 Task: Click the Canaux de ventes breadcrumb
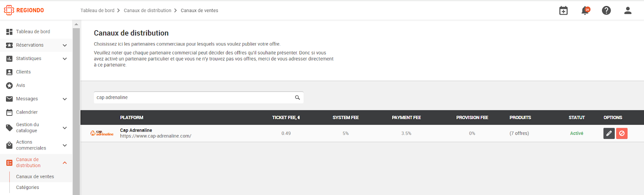click(x=199, y=10)
